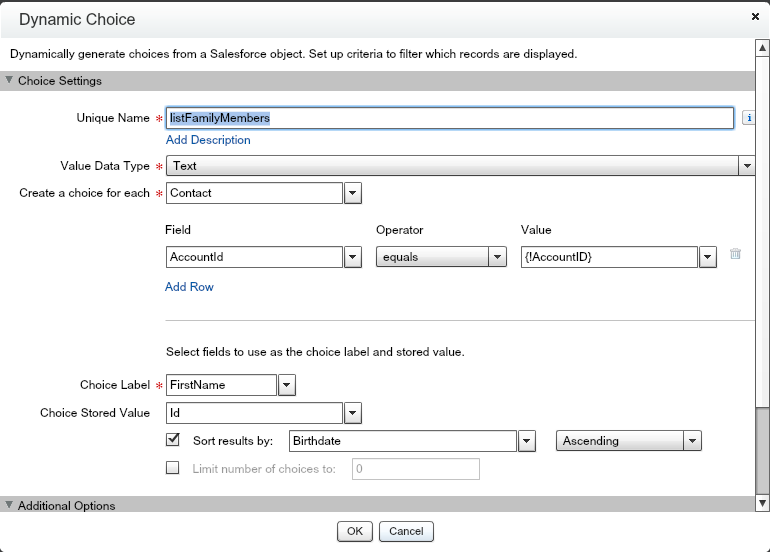Open the Choice Stored Value dropdown arrow

point(353,413)
